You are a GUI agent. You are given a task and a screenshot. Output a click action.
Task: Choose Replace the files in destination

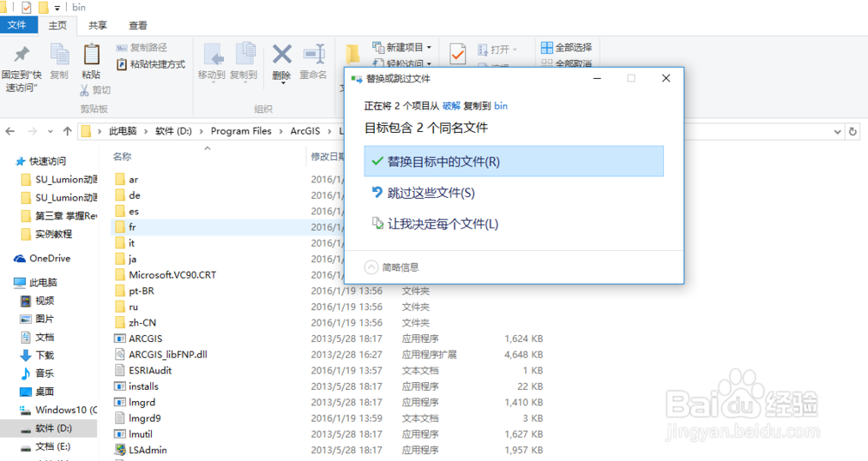point(514,161)
